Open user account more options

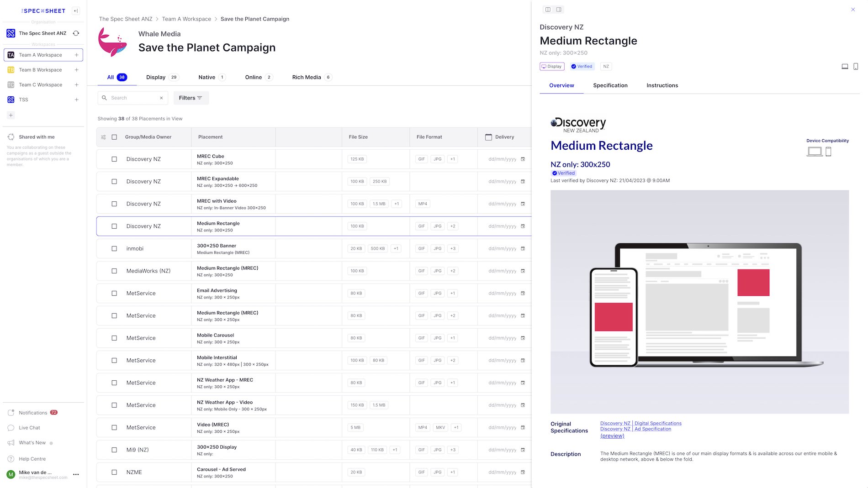click(76, 474)
